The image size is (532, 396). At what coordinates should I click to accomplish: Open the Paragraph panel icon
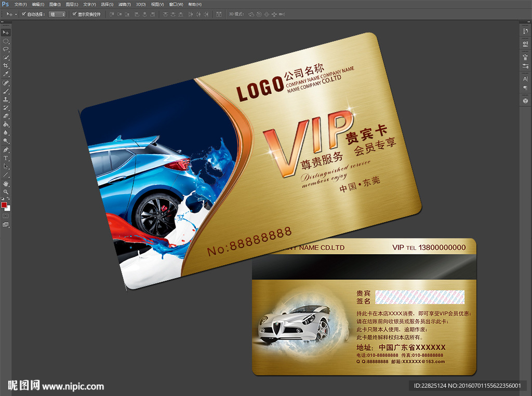point(525,88)
